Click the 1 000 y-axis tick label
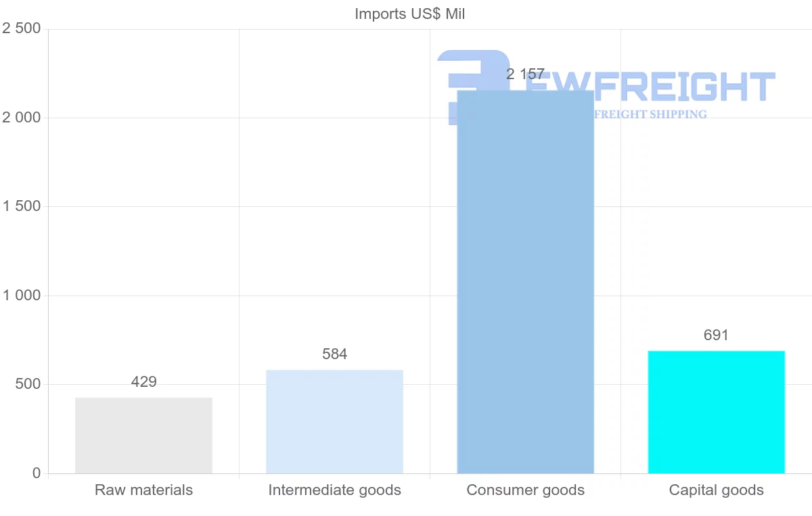 pyautogui.click(x=22, y=296)
